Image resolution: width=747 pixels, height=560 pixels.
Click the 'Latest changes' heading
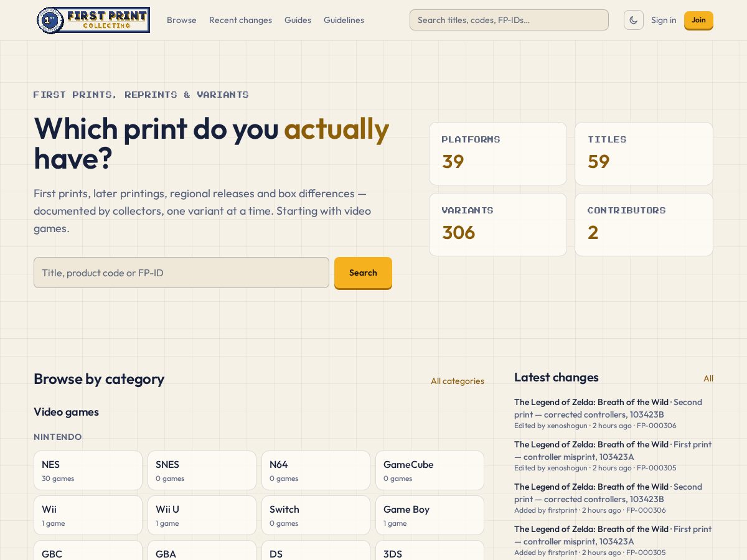(557, 377)
